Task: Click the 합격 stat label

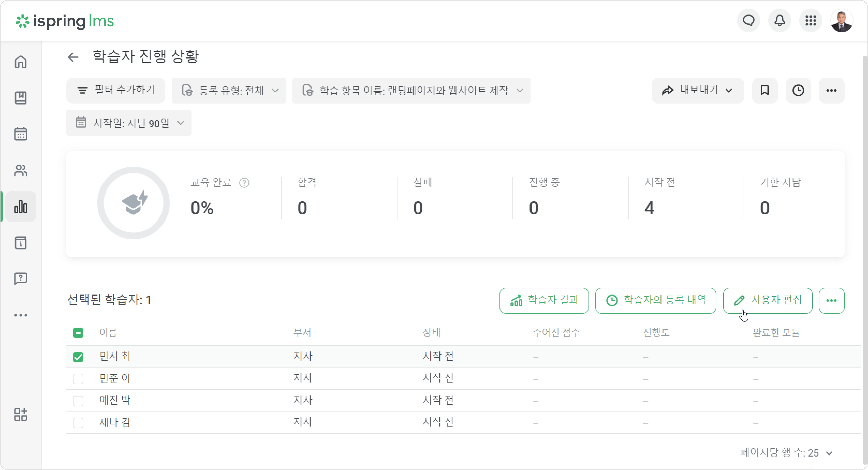Action: (x=307, y=182)
